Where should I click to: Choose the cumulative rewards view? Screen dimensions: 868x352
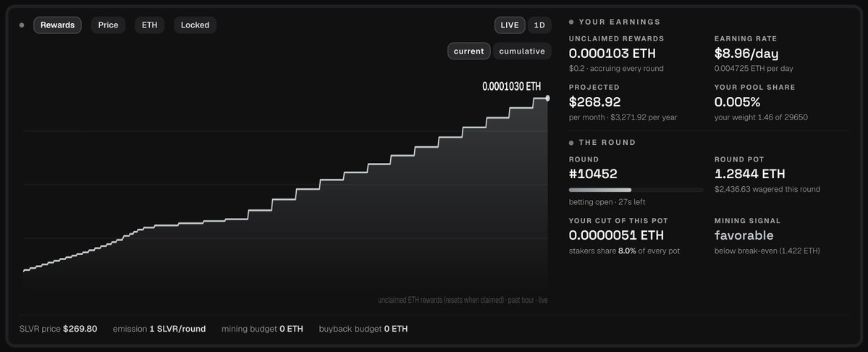click(522, 51)
